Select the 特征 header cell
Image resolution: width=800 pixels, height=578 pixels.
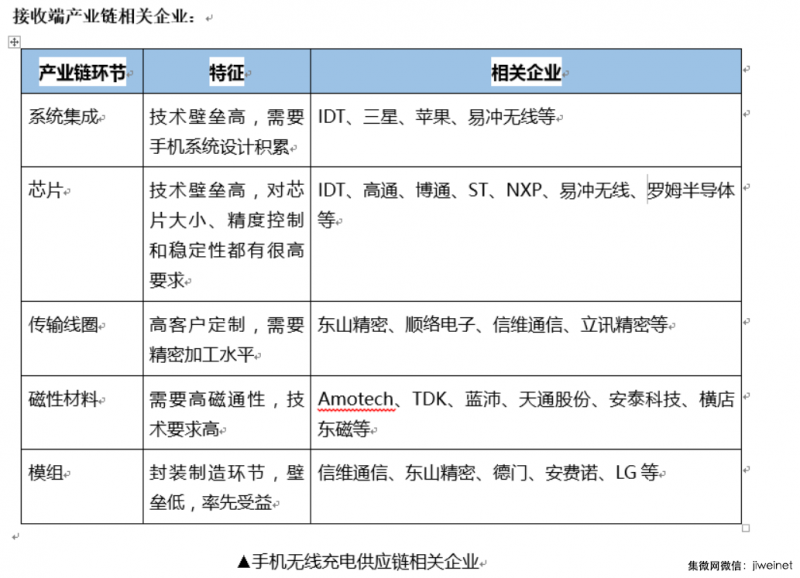click(227, 71)
